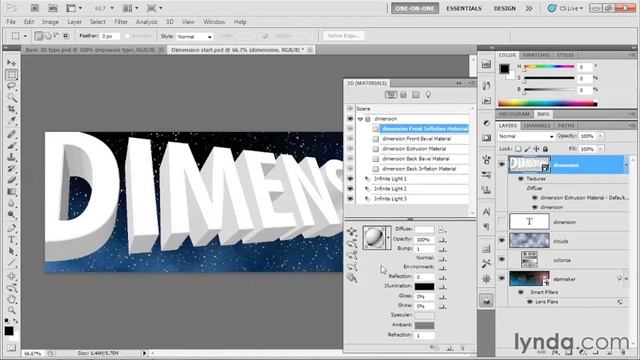Switch to the Channels tab

click(537, 126)
